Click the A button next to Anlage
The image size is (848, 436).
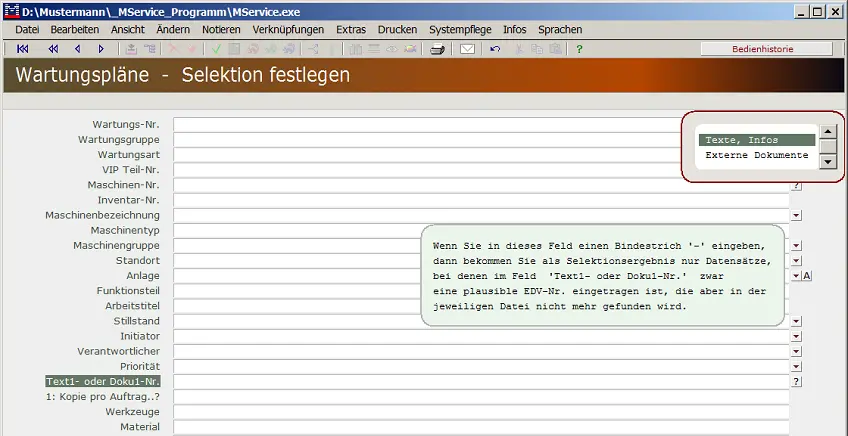point(807,275)
